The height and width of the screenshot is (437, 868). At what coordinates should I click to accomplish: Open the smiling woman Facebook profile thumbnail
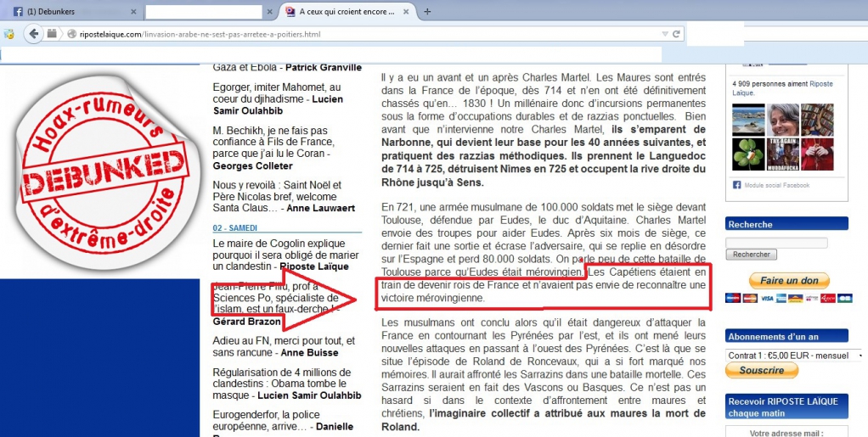(x=783, y=120)
